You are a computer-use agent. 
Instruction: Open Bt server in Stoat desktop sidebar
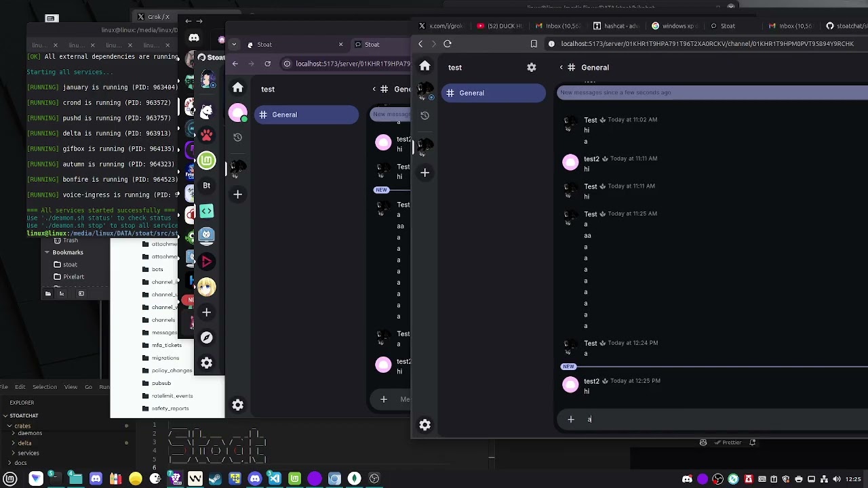[206, 185]
